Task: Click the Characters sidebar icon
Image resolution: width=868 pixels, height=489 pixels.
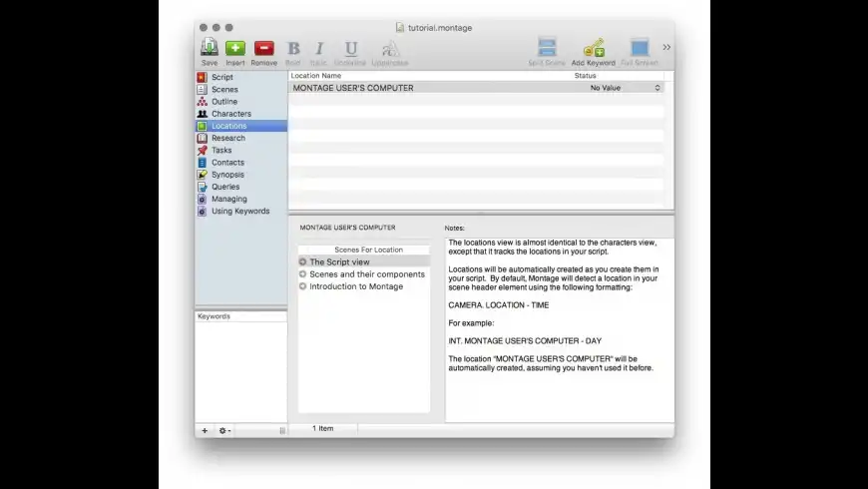Action: click(x=203, y=114)
